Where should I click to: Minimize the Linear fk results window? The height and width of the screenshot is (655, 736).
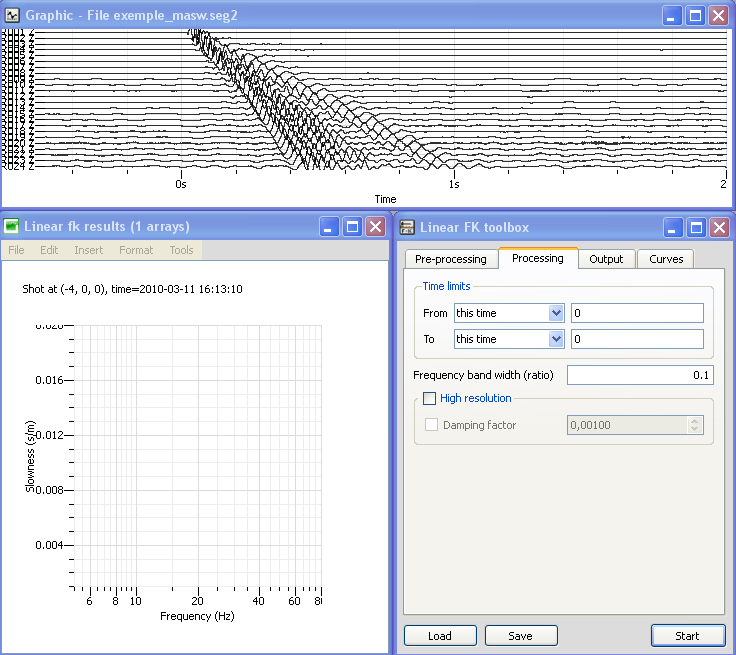point(329,227)
